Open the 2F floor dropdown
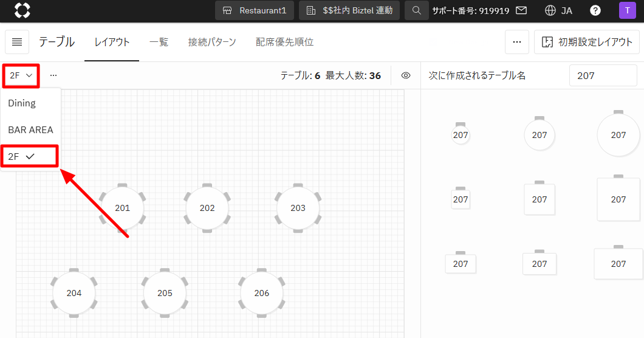Screen dimensions: 644x338 (21, 75)
